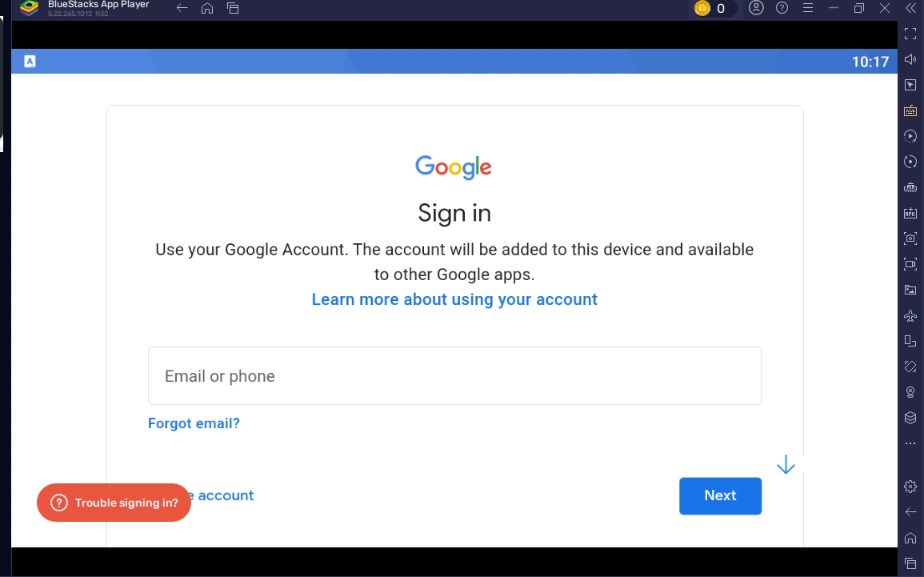924x577 pixels.
Task: Click the 10:17 clock in the status bar
Action: point(870,62)
